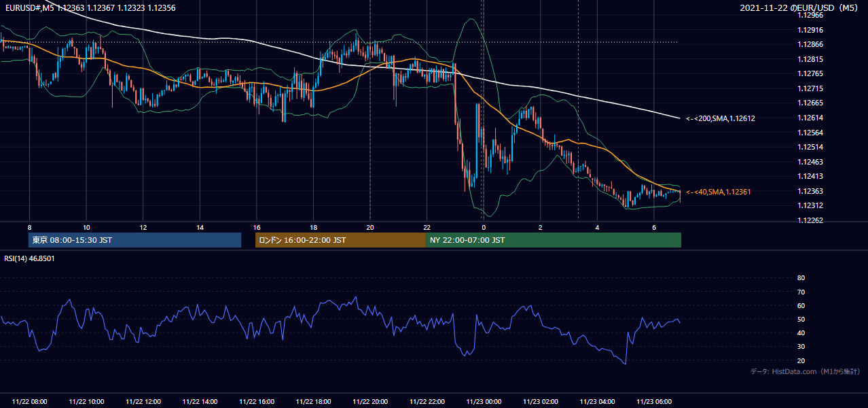Click hour label 18 under the price chart
868x408 pixels.
coord(313,227)
